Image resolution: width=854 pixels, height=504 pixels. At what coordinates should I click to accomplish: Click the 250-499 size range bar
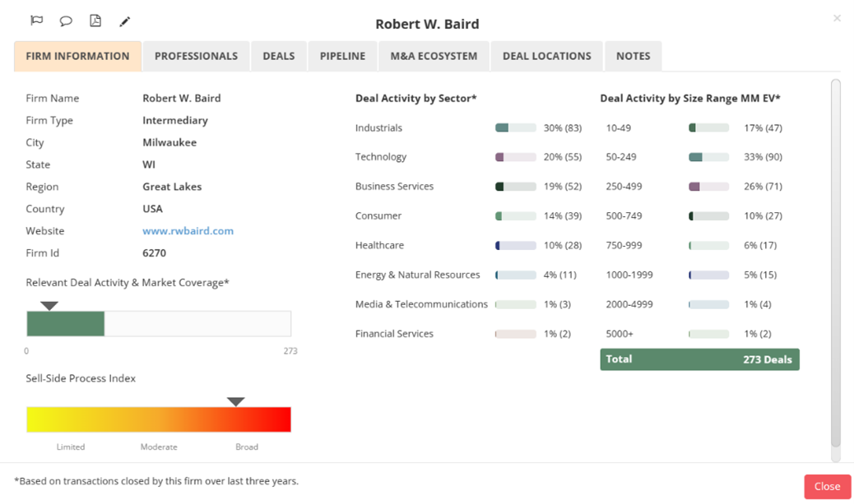click(x=709, y=187)
